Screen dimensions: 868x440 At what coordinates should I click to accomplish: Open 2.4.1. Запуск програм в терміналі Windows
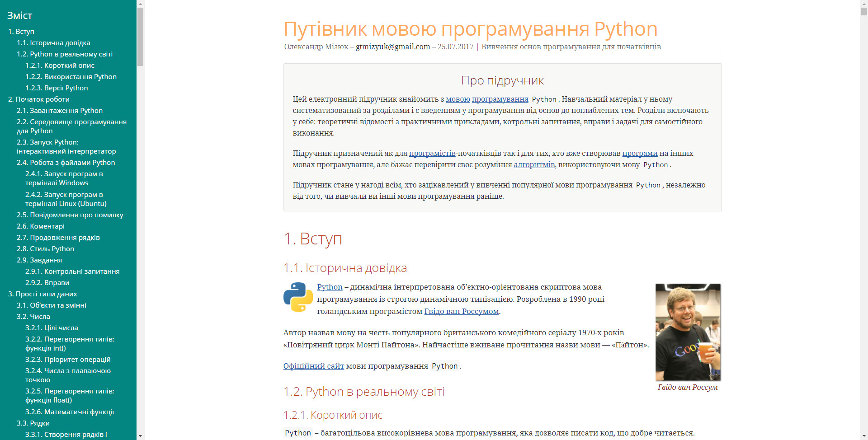(x=64, y=178)
